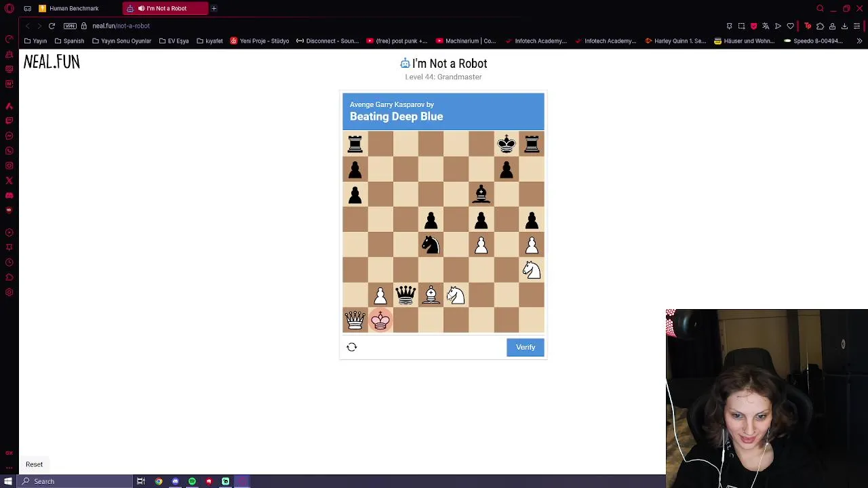The width and height of the screenshot is (868, 488).
Task: Click the Windows taskbar Search box
Action: [75, 481]
